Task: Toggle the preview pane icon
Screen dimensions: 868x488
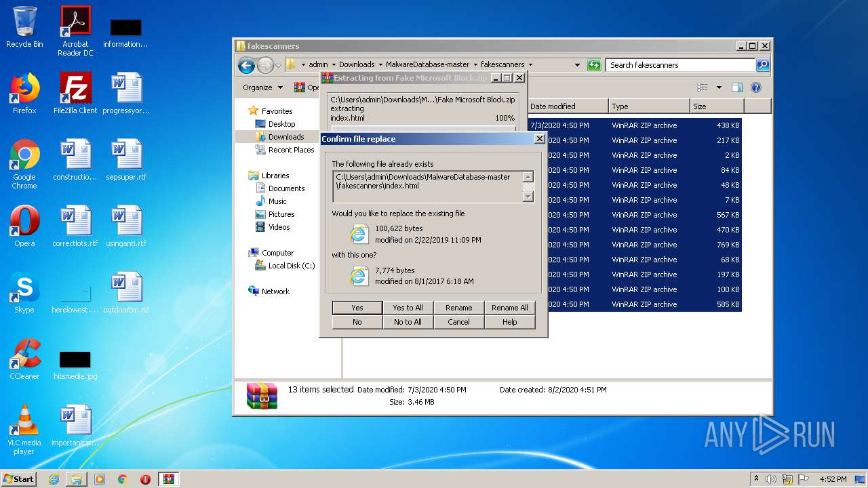Action: [x=737, y=87]
